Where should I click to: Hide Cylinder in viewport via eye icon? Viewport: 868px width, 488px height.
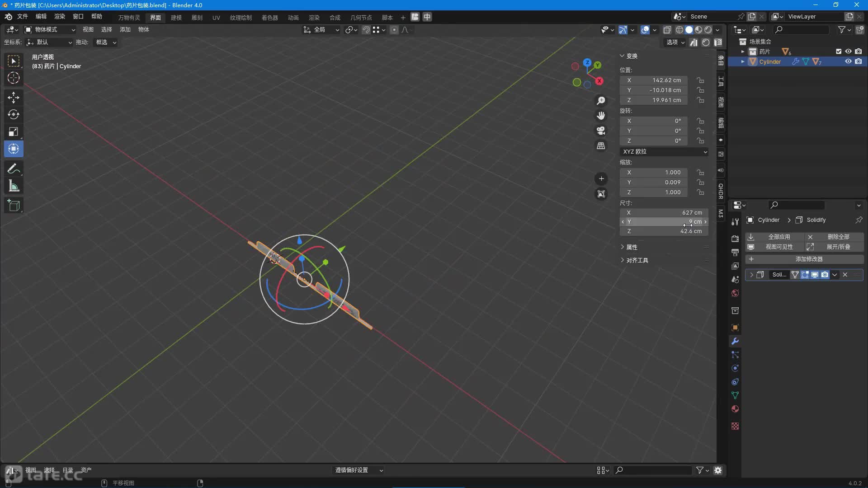point(848,61)
